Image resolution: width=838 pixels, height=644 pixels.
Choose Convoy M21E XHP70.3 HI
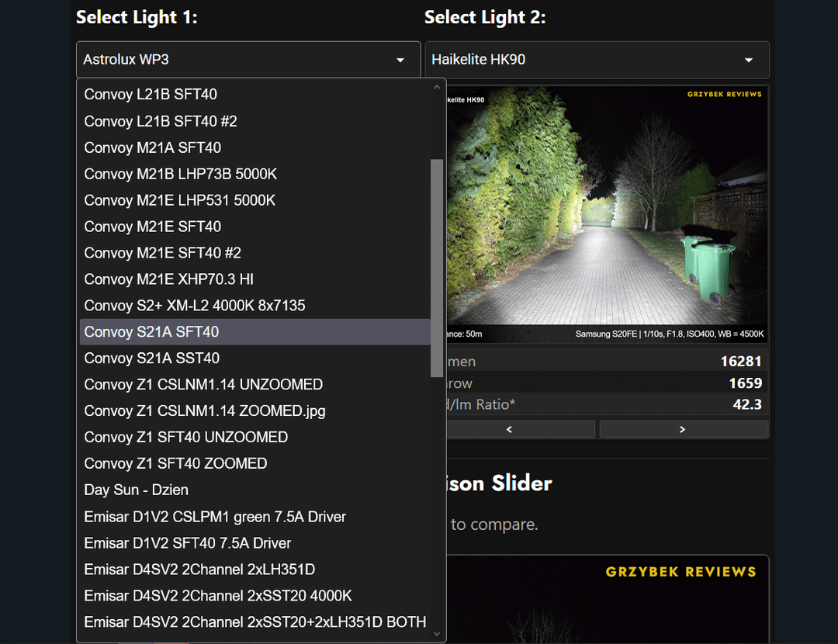coord(168,279)
